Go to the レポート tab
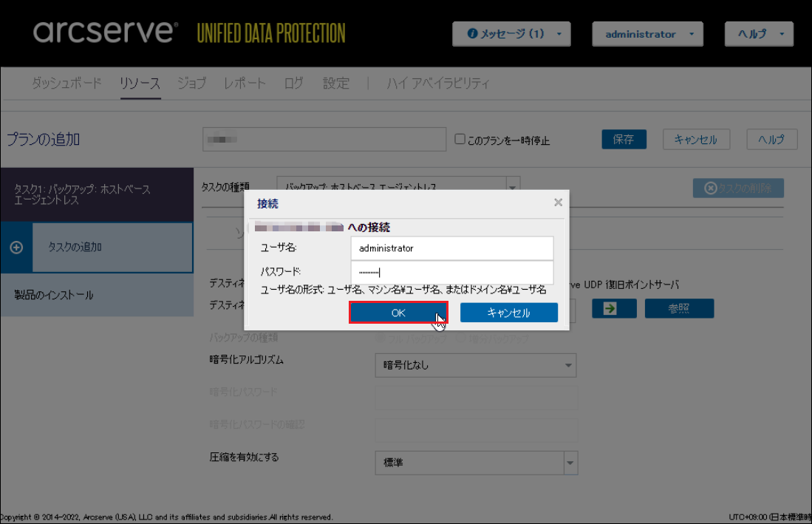This screenshot has width=812, height=524. pyautogui.click(x=245, y=84)
